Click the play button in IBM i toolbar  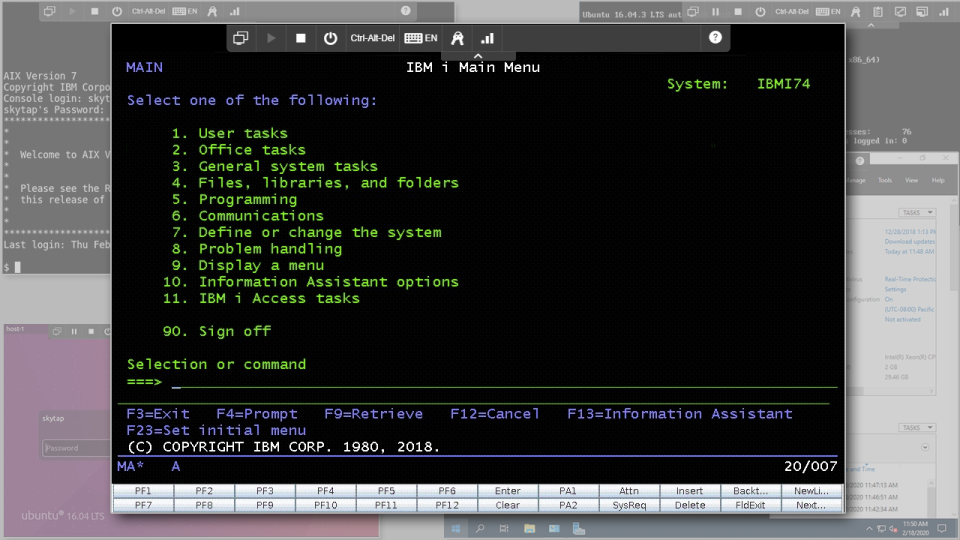pos(271,38)
